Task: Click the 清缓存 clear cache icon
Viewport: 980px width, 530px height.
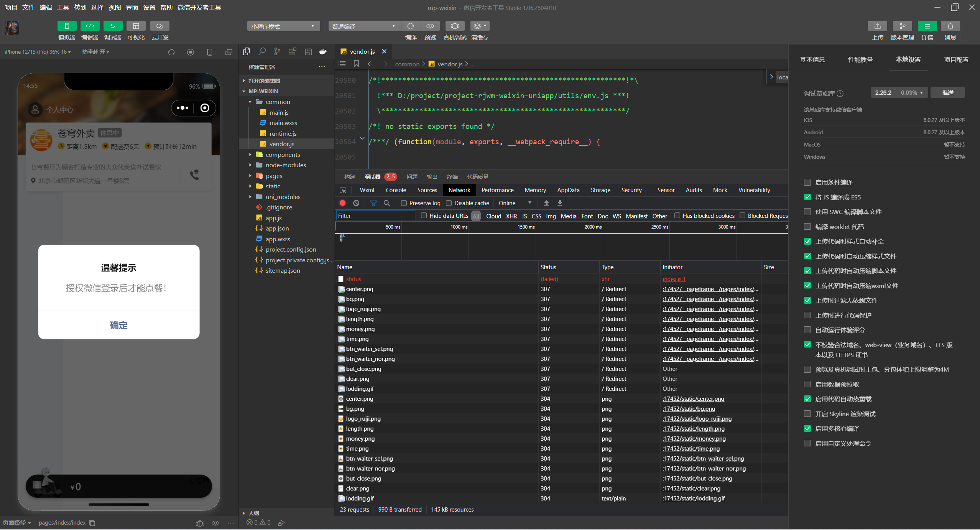Action: 480,26
